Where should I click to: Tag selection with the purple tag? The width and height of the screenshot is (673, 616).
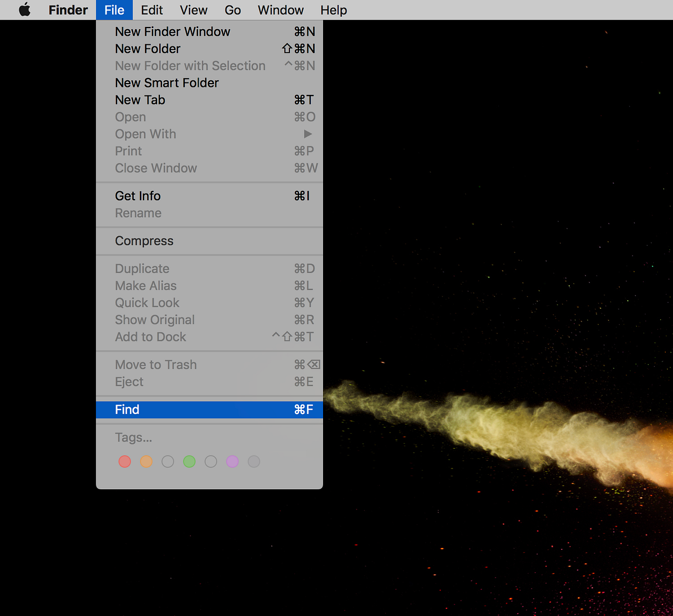pyautogui.click(x=232, y=461)
